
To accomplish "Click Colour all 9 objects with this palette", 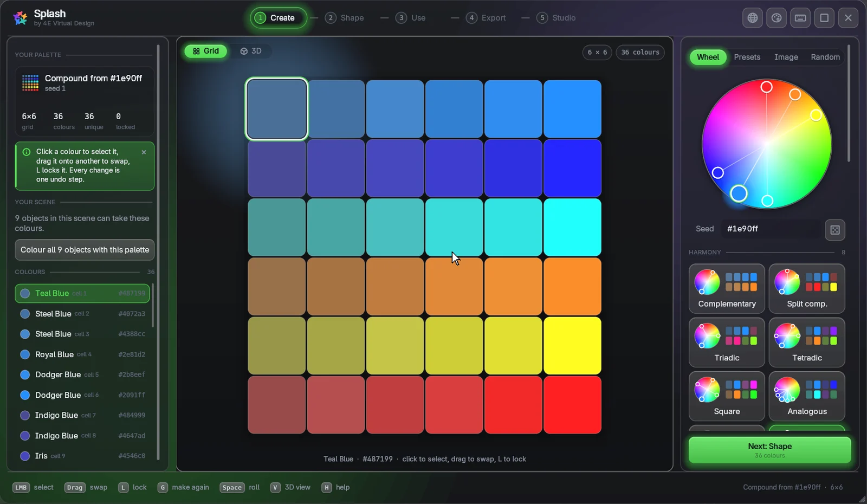I will pyautogui.click(x=85, y=250).
